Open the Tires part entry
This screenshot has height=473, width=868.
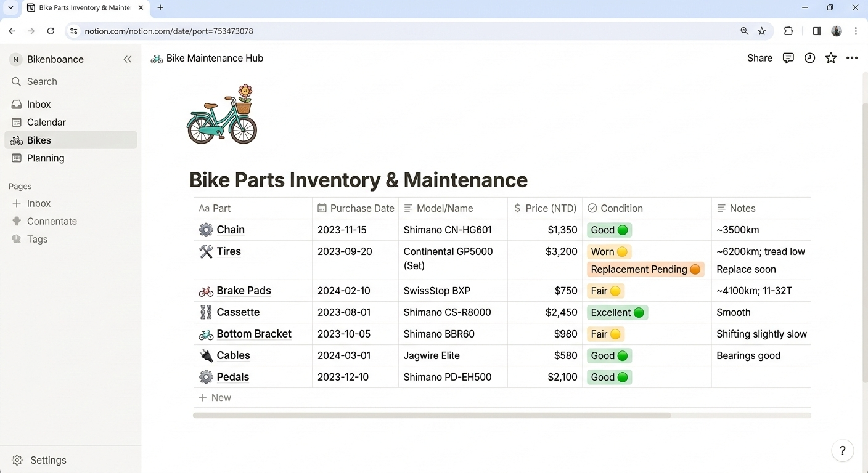click(x=229, y=251)
